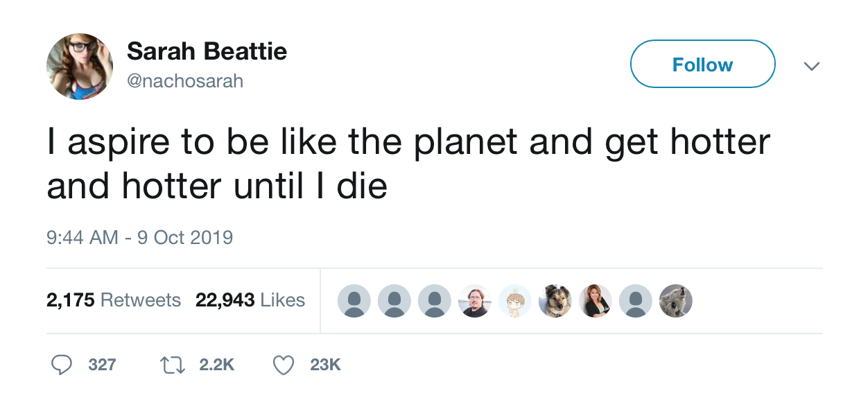View the 22,943 Likes list
Screen dimensions: 868x416
click(250, 300)
